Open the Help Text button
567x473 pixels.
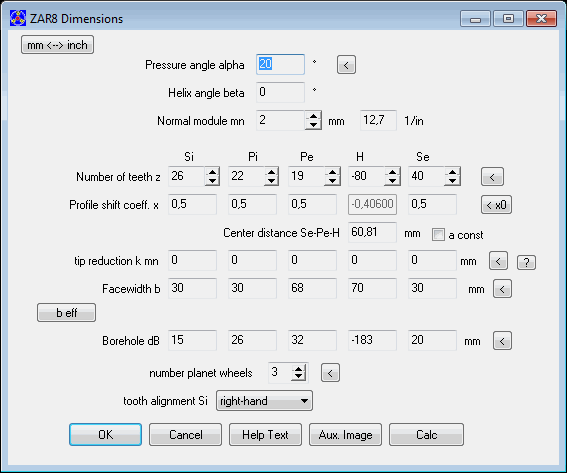(x=265, y=435)
